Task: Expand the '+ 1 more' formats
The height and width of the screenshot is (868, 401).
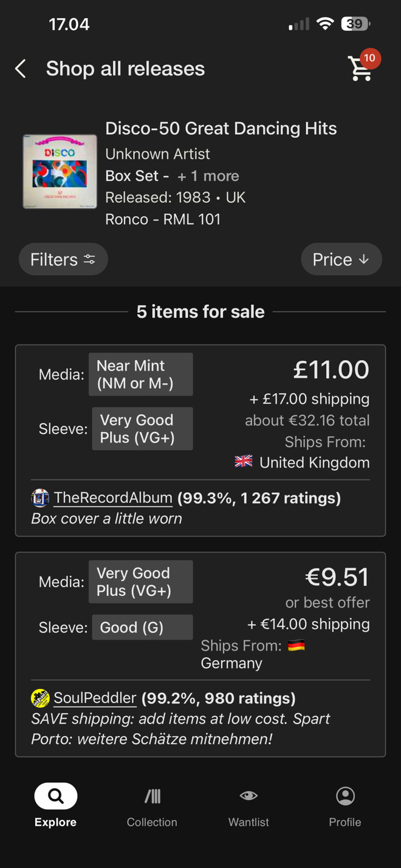Action: click(208, 176)
